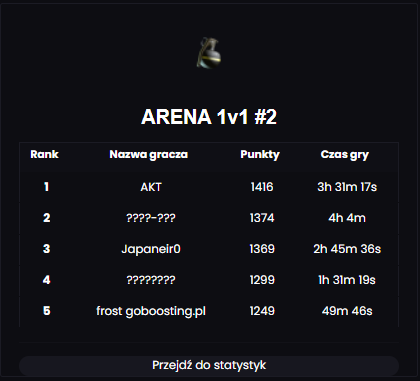Click the 2h 45m 36s play time
This screenshot has height=381, width=420.
click(347, 249)
